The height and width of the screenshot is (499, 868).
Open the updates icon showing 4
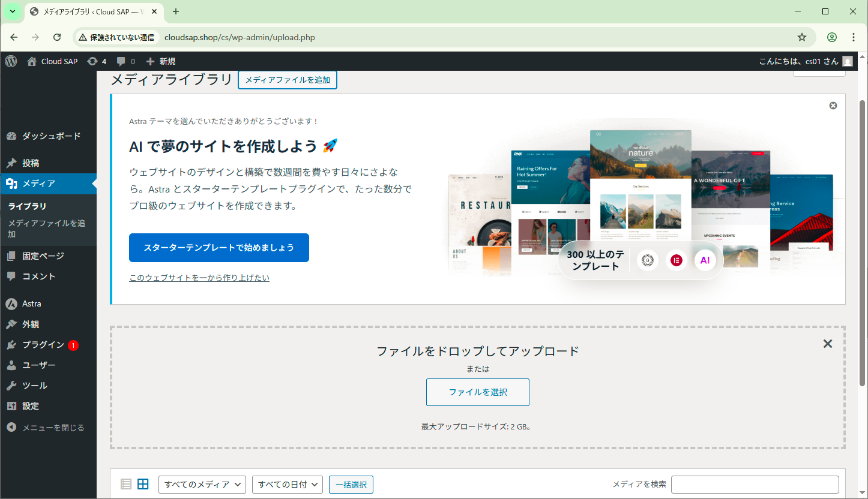[92, 61]
